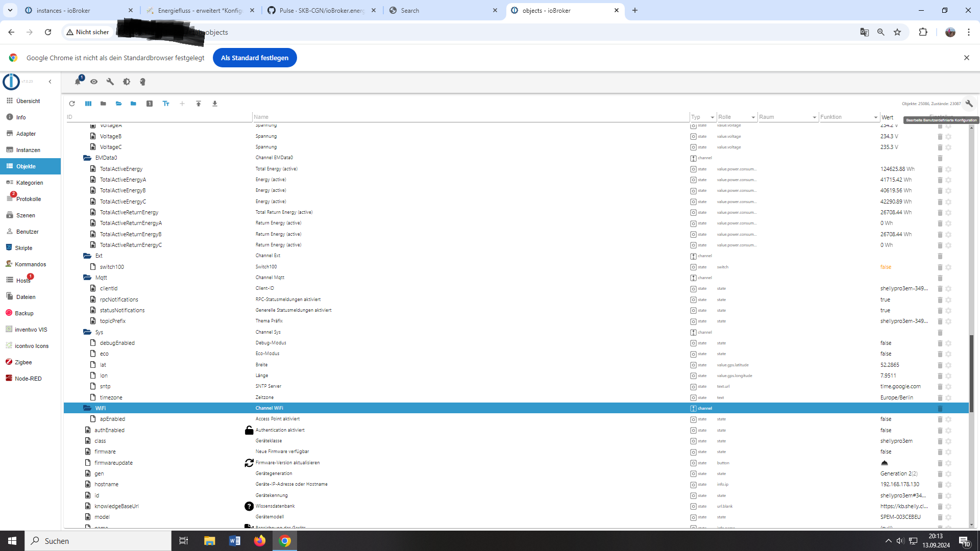The image size is (980, 551).
Task: Open Instanzen in the sidebar
Action: [x=28, y=150]
